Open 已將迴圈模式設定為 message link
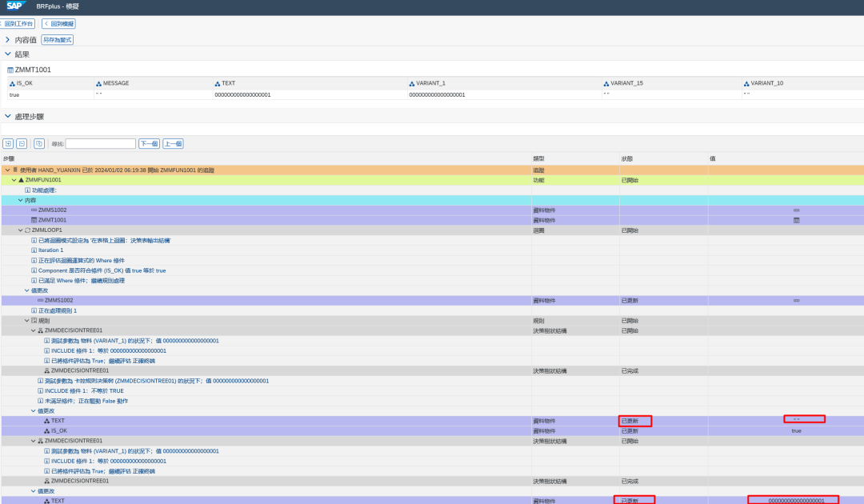 (104, 241)
